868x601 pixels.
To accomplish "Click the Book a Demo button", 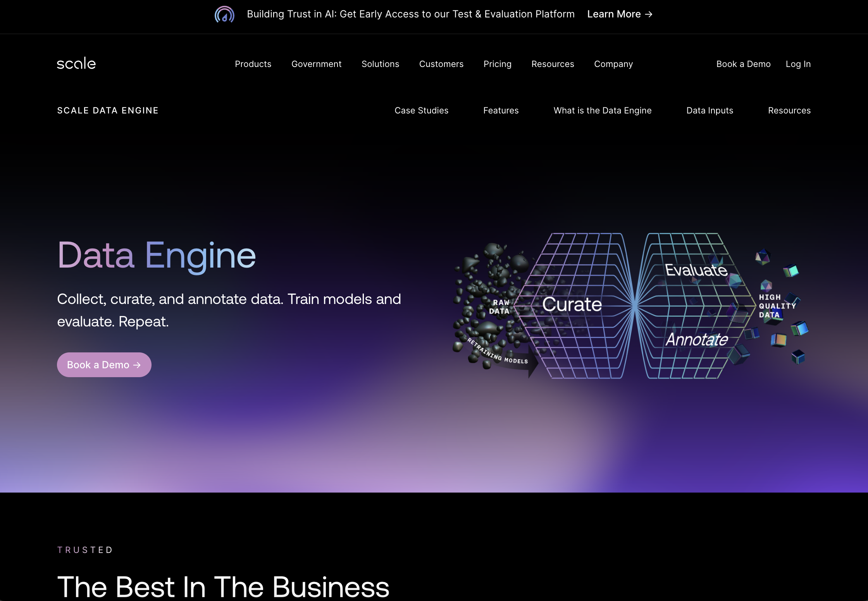I will (x=104, y=364).
